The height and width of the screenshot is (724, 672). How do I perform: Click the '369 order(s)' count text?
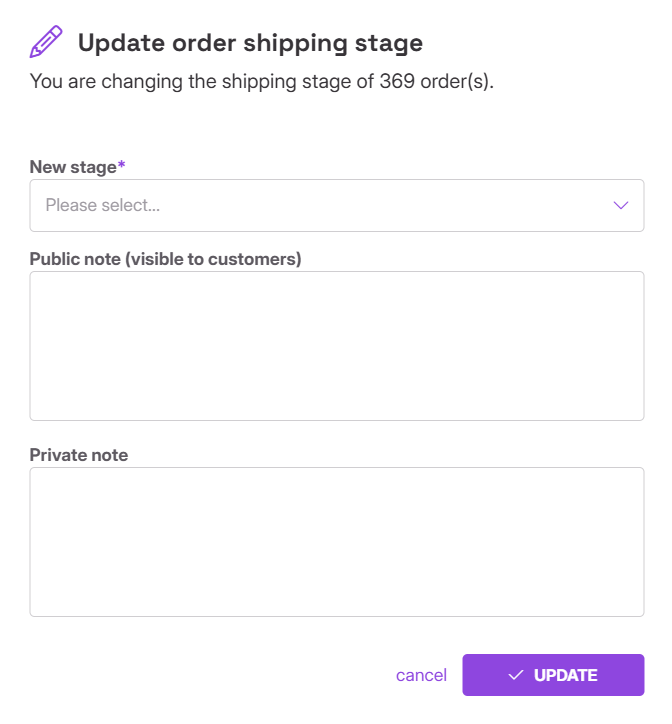pyautogui.click(x=437, y=82)
